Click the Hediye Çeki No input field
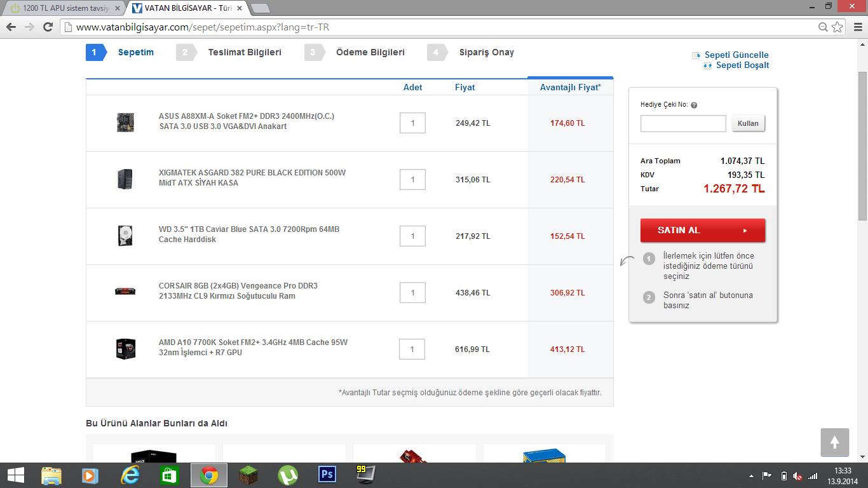 pos(683,123)
